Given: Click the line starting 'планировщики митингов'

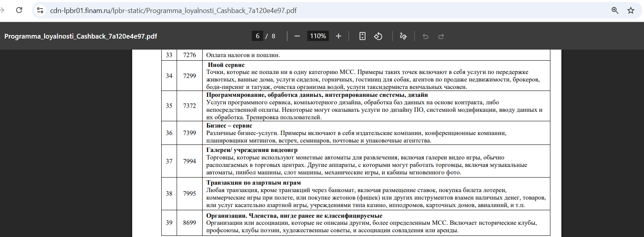Looking at the screenshot, I should point(319,141).
